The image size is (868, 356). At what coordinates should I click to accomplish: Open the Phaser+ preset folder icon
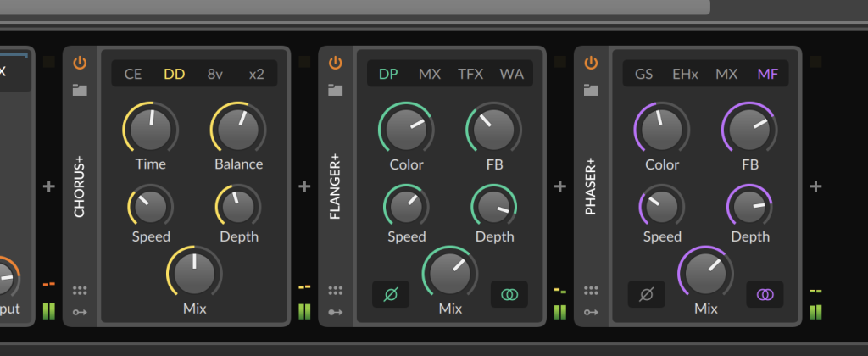click(x=591, y=89)
